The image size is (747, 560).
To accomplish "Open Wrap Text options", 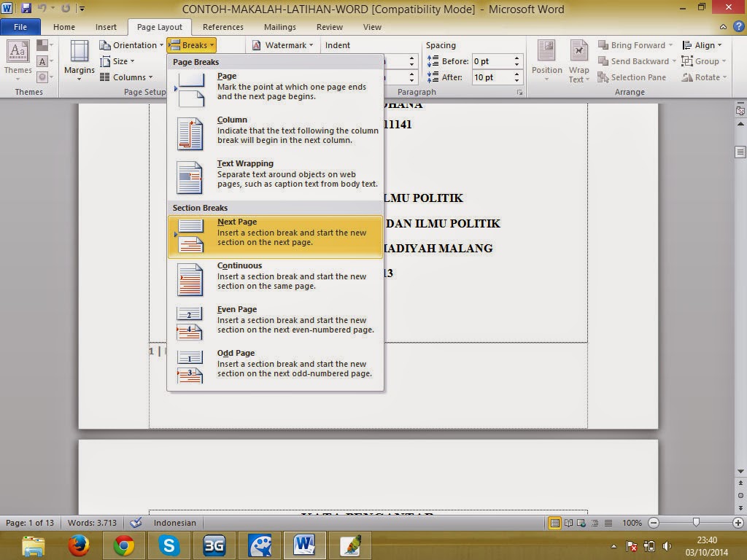I will [578, 61].
